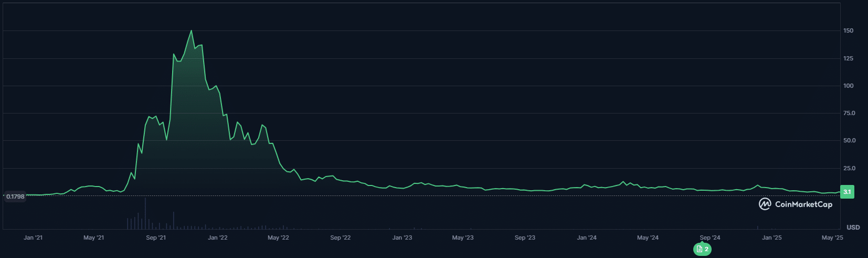The image size is (868, 258).
Task: Click the 25.0 price axis value
Action: 849,168
